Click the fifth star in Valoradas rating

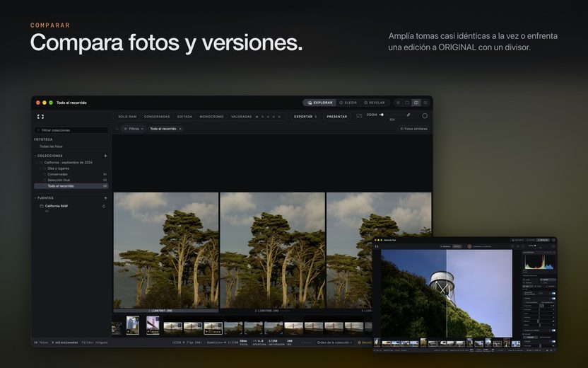click(279, 117)
